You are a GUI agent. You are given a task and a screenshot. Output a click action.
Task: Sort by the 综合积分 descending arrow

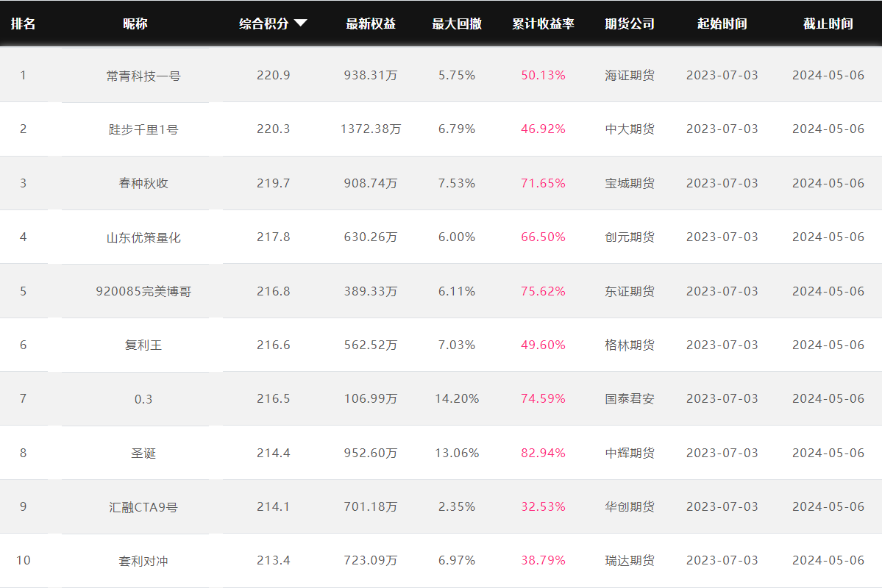click(300, 23)
